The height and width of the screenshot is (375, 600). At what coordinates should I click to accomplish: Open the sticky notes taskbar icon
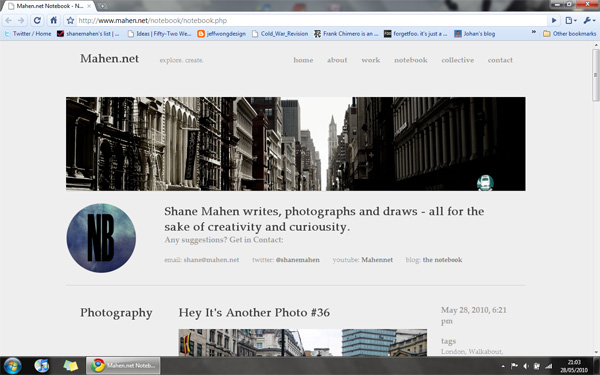click(70, 365)
